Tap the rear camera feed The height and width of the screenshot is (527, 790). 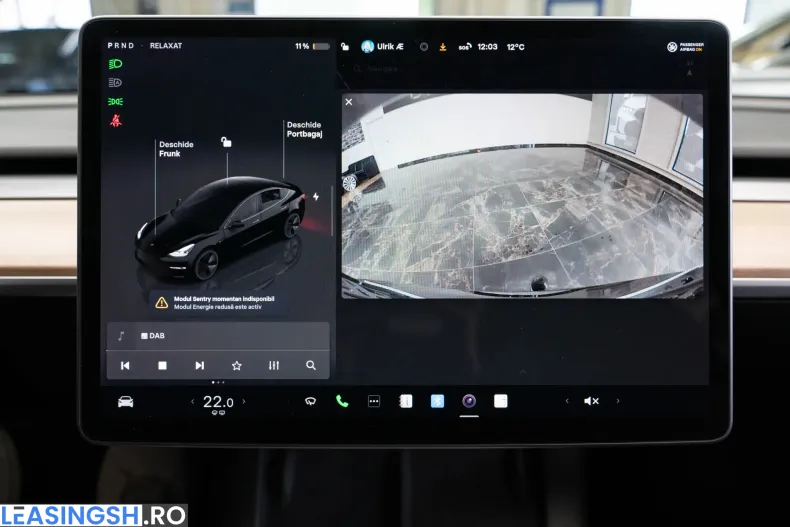click(522, 196)
